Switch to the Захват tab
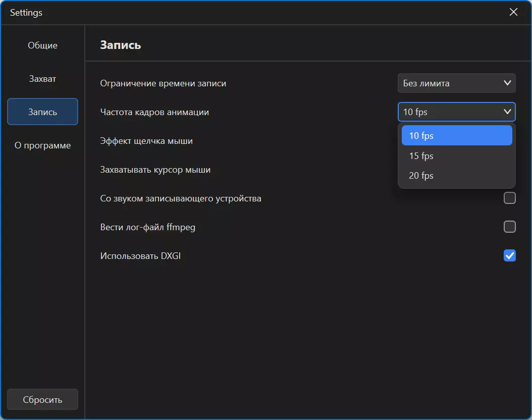532x420 pixels. pyautogui.click(x=42, y=79)
